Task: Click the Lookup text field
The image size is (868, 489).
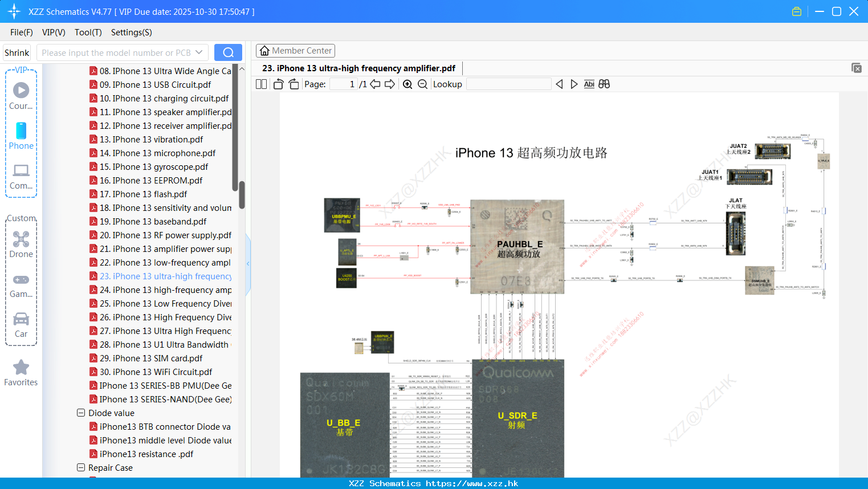Action: (x=508, y=84)
